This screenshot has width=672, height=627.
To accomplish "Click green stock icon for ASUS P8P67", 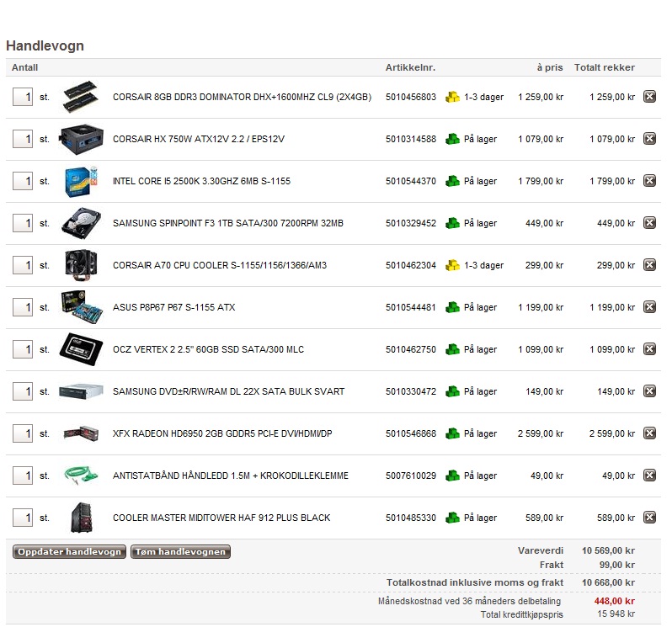I will 452,307.
